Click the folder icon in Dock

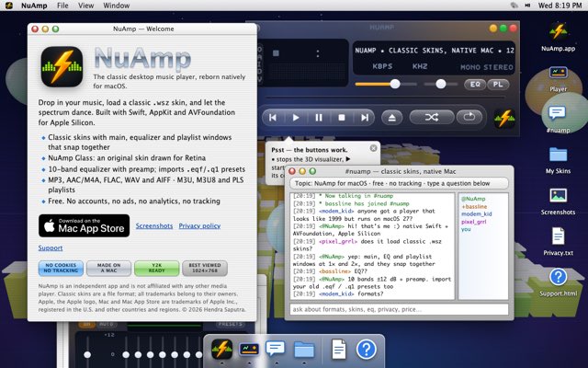point(304,350)
